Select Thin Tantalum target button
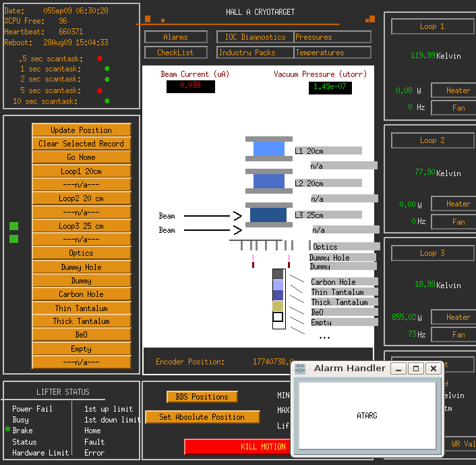This screenshot has height=465, width=476. [x=82, y=308]
